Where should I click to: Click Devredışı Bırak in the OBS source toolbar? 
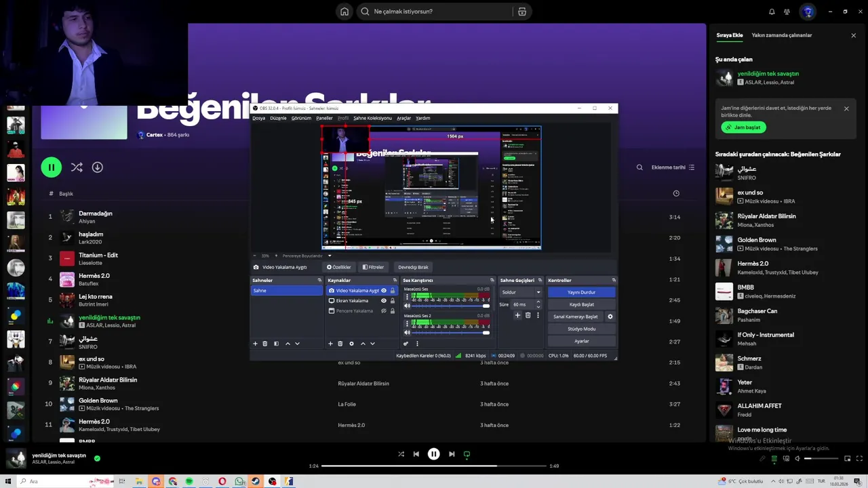point(413,267)
